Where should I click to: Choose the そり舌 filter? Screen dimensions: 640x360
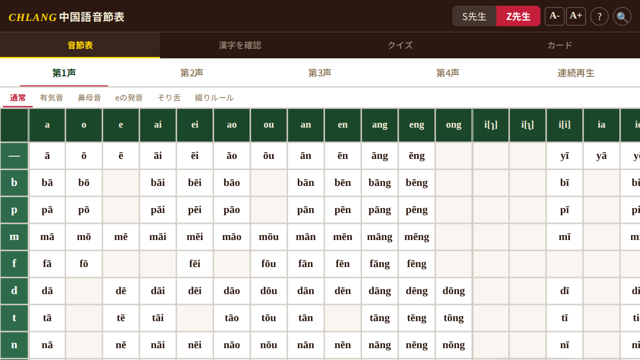tap(169, 98)
